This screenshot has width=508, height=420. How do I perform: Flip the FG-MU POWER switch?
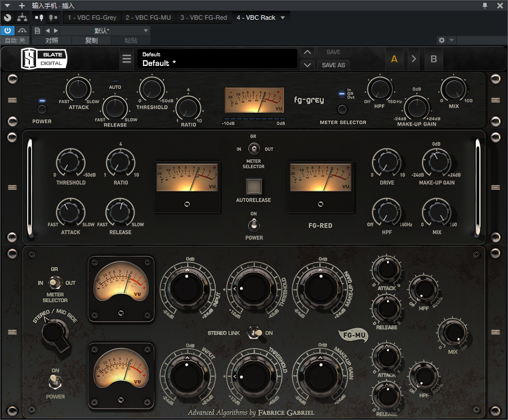tap(55, 382)
